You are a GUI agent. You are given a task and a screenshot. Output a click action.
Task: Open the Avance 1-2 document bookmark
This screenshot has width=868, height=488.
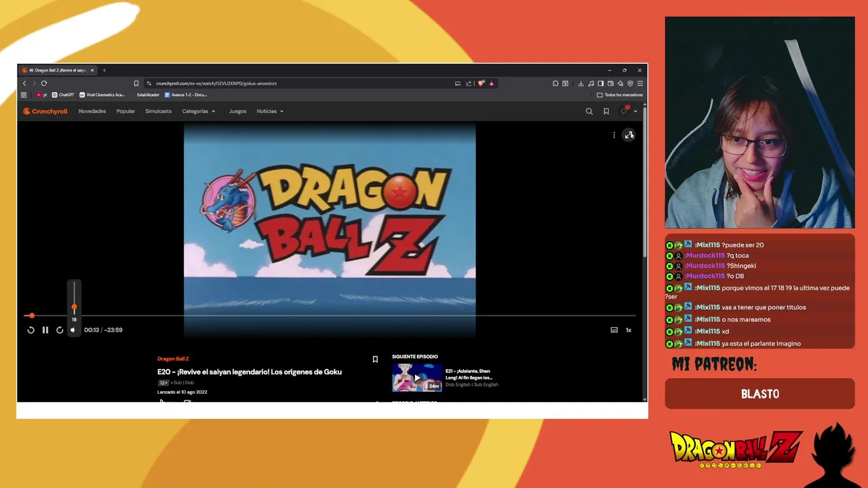(x=186, y=95)
